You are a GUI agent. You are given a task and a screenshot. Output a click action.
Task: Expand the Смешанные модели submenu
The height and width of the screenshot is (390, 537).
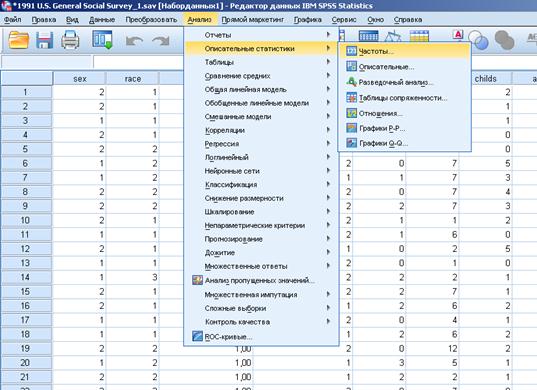[261, 116]
